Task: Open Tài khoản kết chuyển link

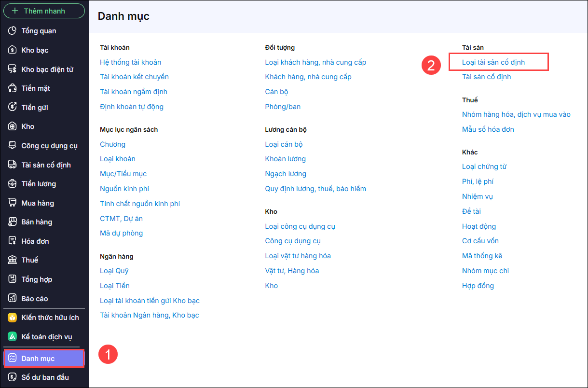Action: click(135, 77)
